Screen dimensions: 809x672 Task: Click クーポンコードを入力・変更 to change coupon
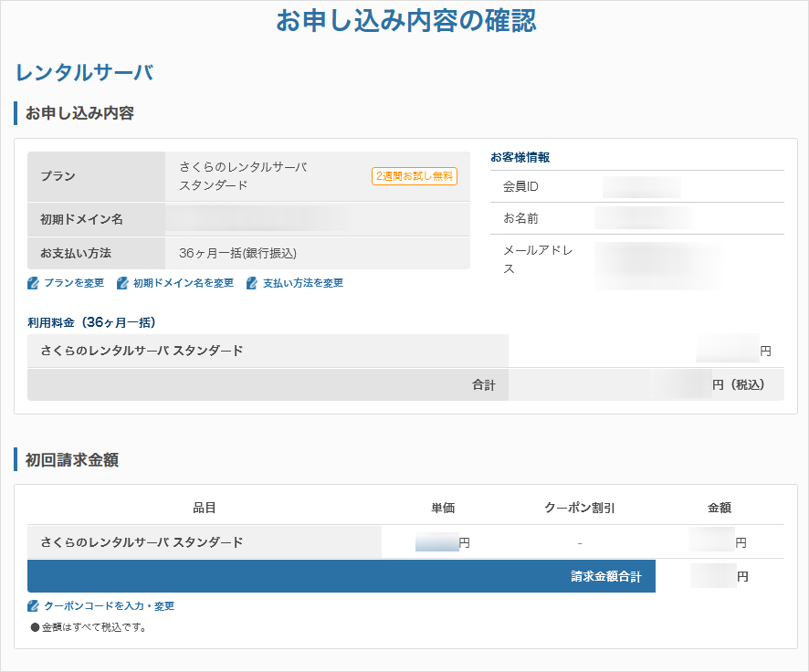[x=107, y=605]
